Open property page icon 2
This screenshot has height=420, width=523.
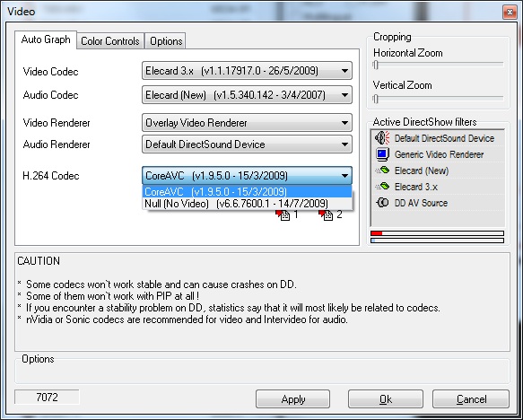tap(327, 215)
